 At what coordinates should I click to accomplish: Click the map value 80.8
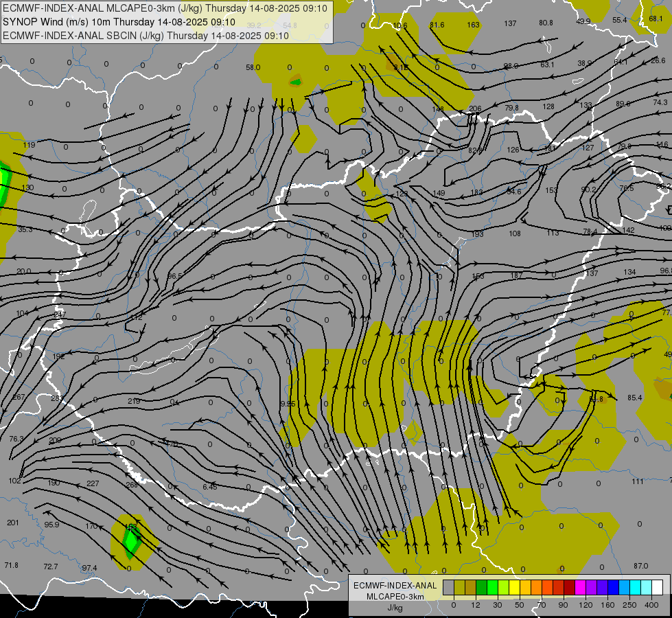[x=546, y=23]
